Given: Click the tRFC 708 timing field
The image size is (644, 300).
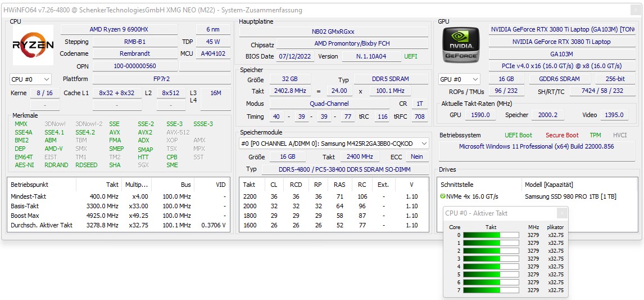Looking at the screenshot, I should point(420,117).
